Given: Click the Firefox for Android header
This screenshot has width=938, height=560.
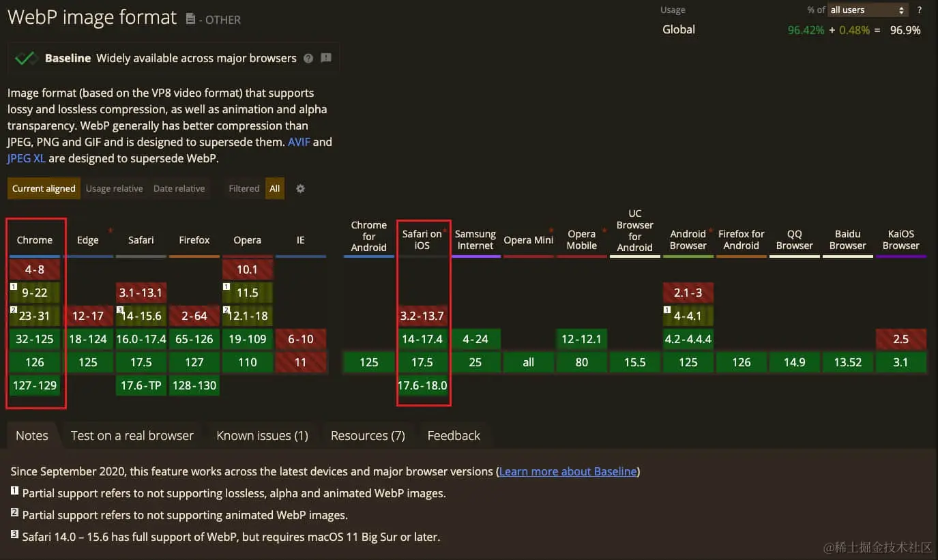Looking at the screenshot, I should click(x=742, y=239).
